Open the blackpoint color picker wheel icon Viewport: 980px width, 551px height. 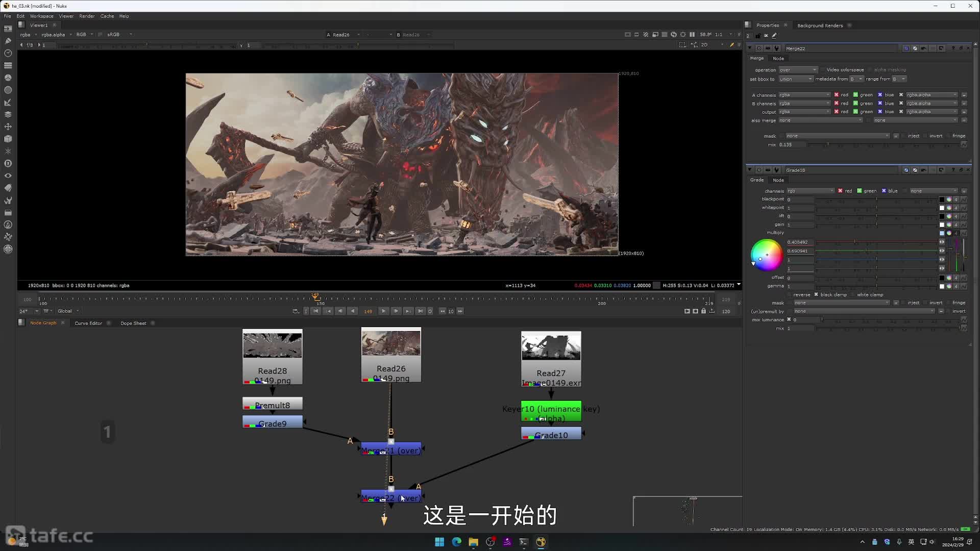[x=949, y=199]
